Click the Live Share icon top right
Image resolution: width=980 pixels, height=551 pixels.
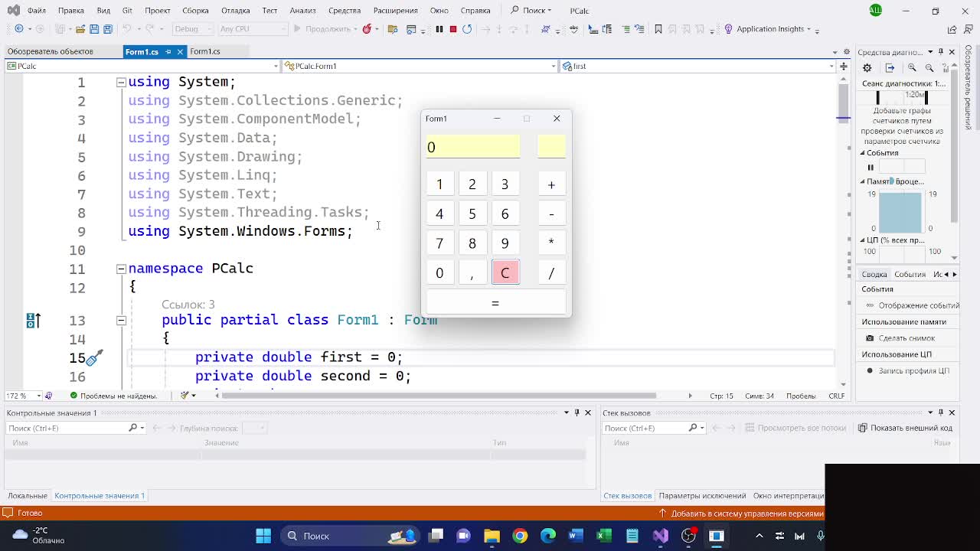[952, 29]
